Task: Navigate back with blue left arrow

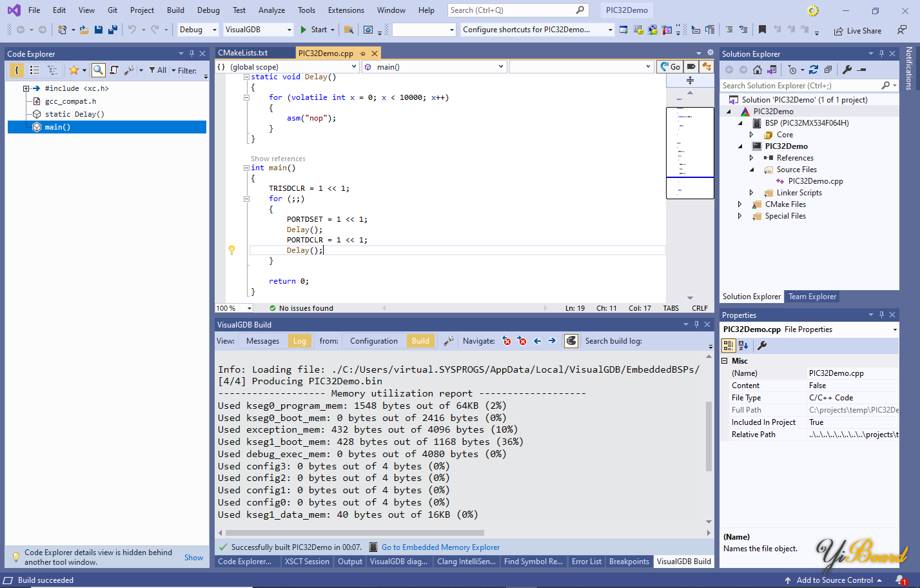Action: point(537,341)
